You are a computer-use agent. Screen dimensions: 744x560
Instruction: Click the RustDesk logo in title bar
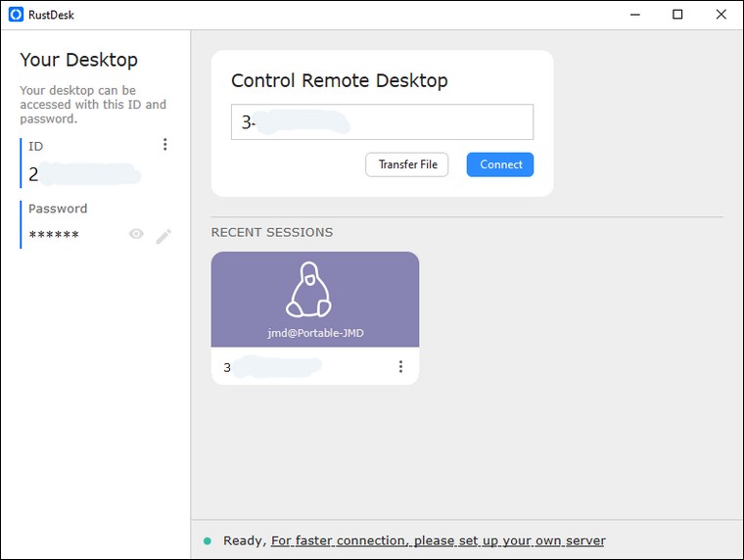click(16, 15)
